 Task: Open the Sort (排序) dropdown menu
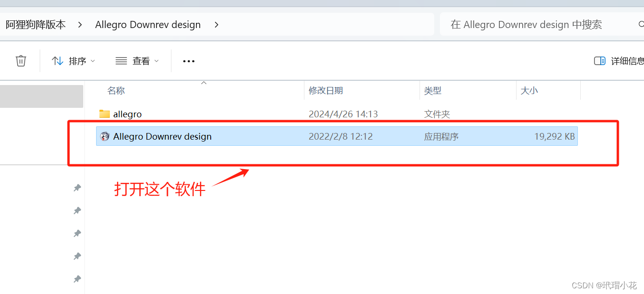(x=73, y=61)
